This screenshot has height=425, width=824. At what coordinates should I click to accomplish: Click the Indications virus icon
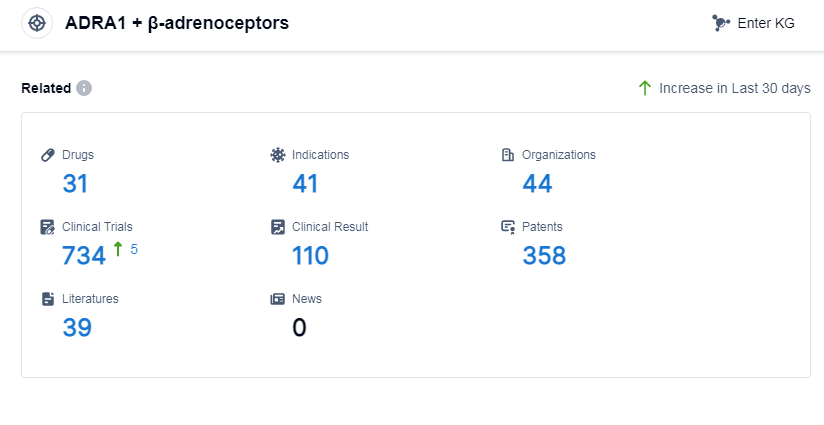[x=278, y=155]
